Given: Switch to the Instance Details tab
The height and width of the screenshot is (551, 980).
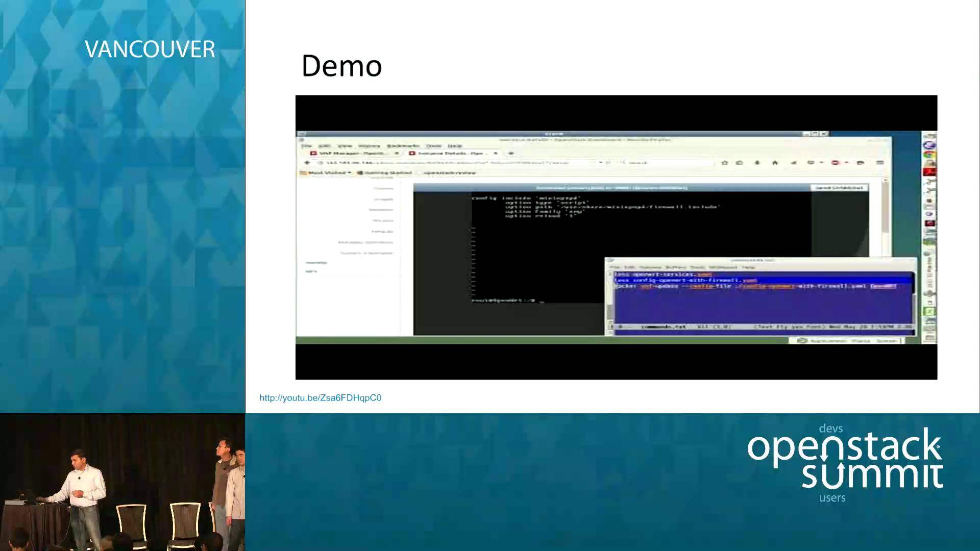Looking at the screenshot, I should 449,153.
